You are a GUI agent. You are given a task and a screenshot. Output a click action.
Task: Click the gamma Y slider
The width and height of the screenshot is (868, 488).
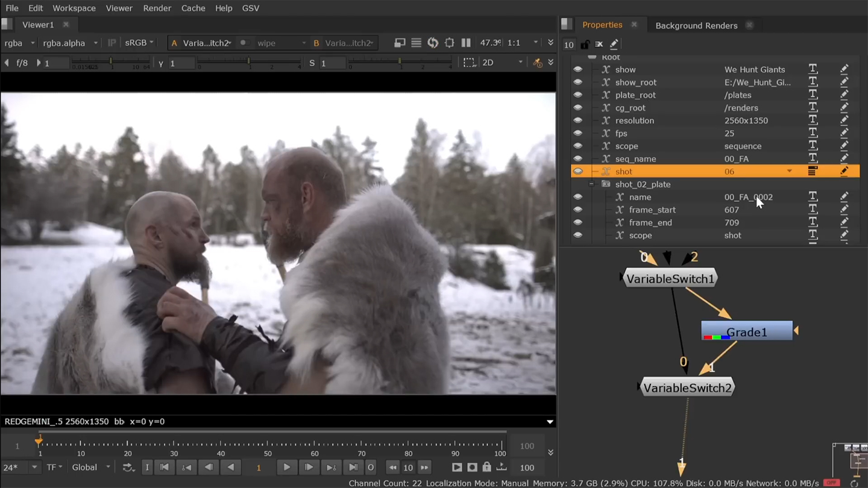(x=248, y=62)
